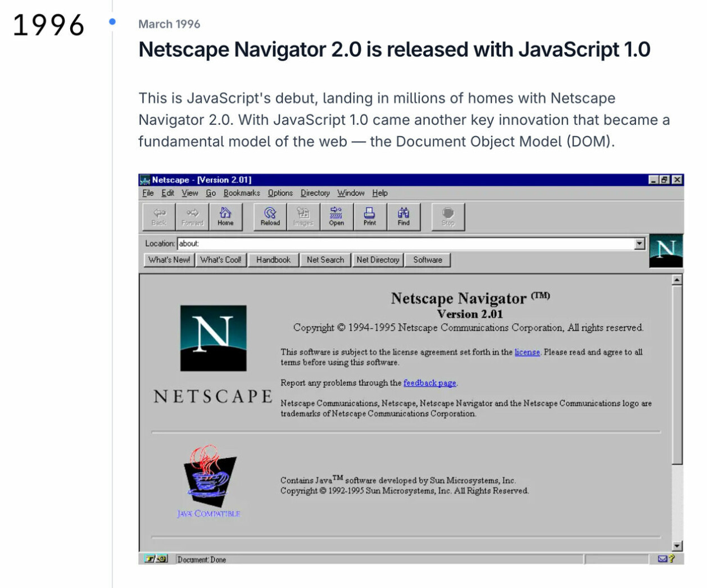Click the 'Location:' label
The width and height of the screenshot is (707, 588).
pyautogui.click(x=160, y=243)
